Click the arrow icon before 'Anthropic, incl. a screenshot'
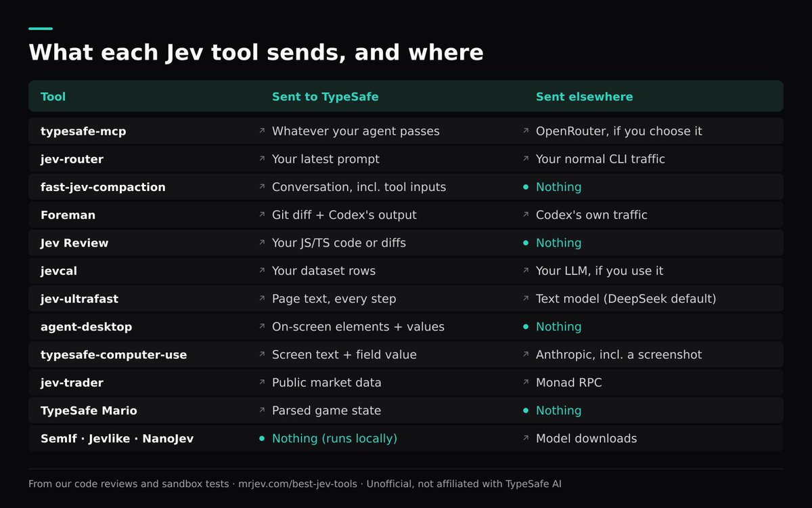This screenshot has width=812, height=508. coord(526,354)
